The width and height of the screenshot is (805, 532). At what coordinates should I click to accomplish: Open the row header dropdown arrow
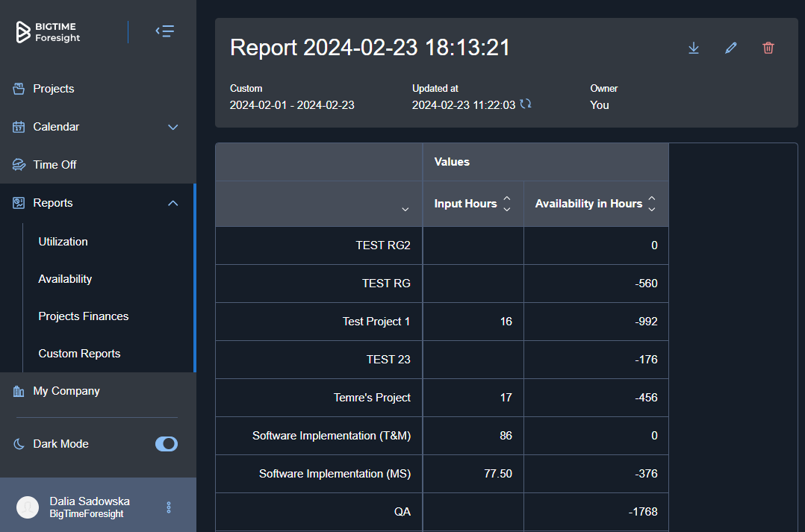(405, 209)
